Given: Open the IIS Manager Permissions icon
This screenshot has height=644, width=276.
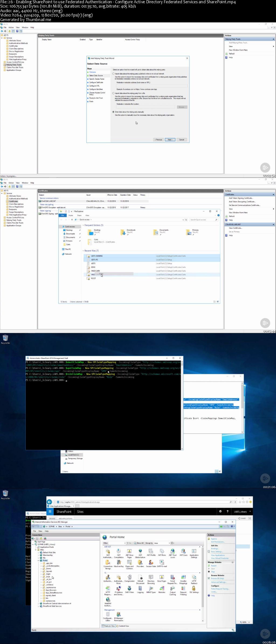Looking at the screenshot, I should (x=119, y=617).
